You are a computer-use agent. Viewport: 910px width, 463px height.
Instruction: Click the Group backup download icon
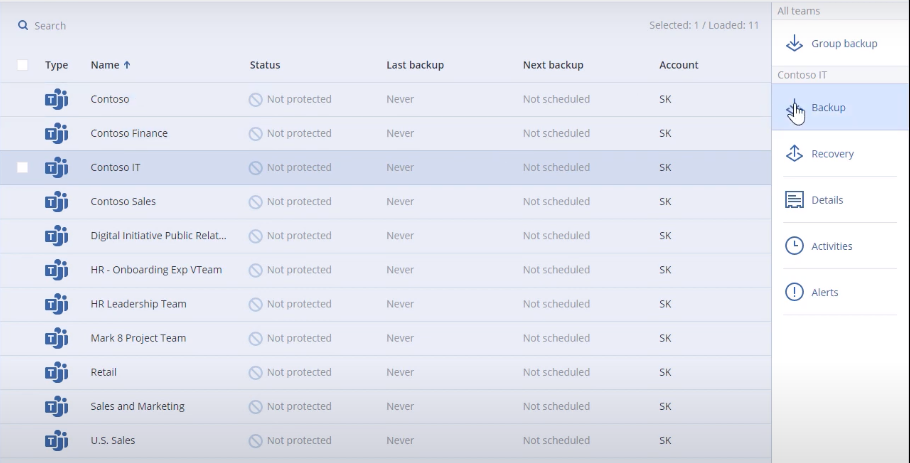[794, 43]
